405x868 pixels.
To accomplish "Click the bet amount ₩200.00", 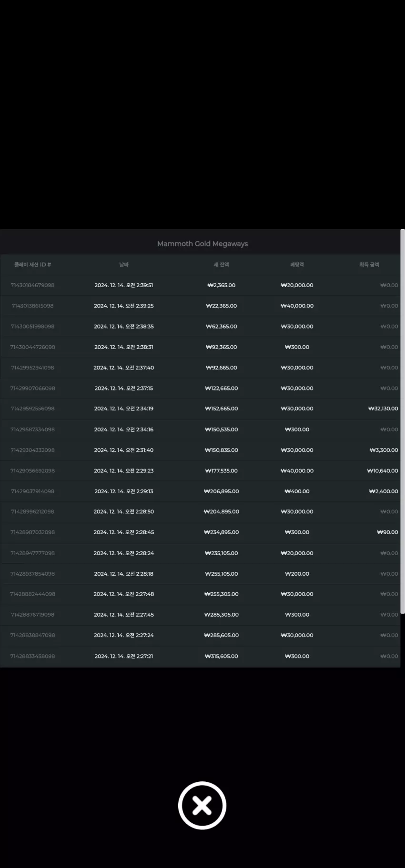I will coord(297,574).
